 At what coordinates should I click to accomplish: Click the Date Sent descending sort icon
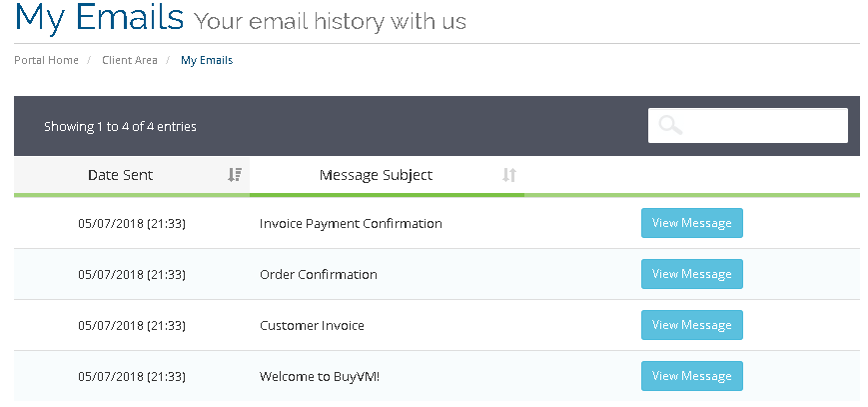[x=235, y=175]
